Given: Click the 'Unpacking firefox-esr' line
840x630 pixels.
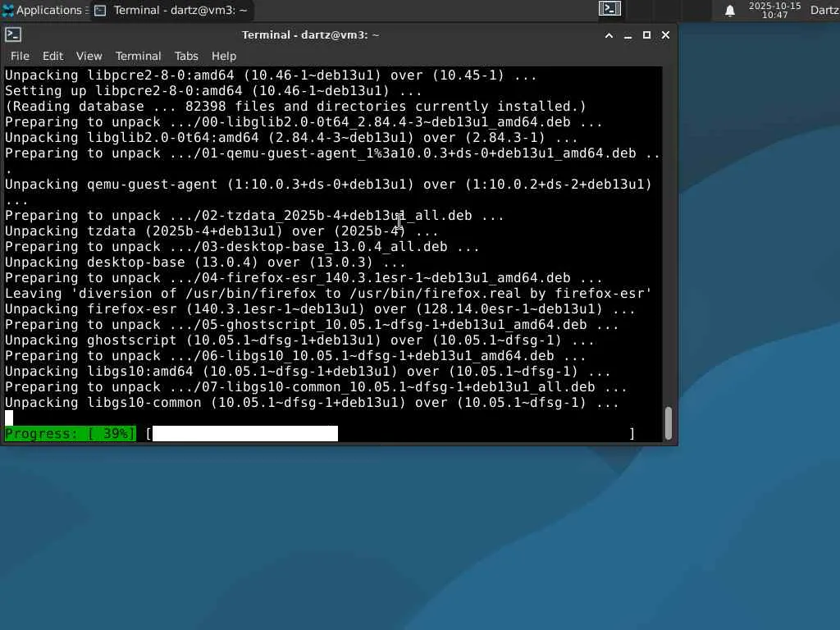Looking at the screenshot, I should coord(320,309).
